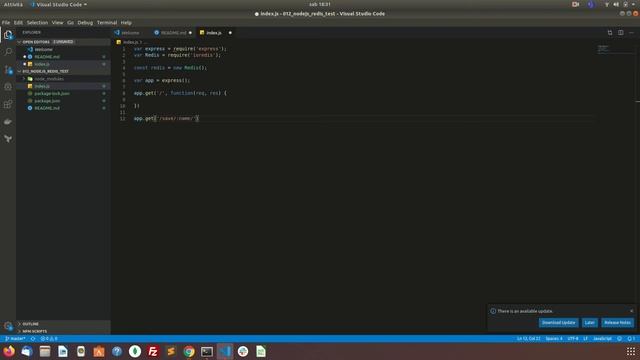Open LibreOffice Writer from the dock
640x360 pixels.
(x=63, y=351)
